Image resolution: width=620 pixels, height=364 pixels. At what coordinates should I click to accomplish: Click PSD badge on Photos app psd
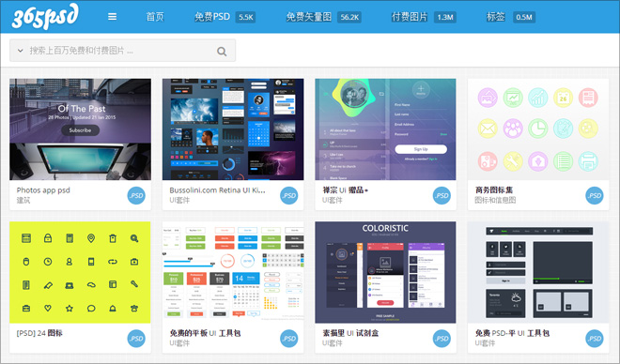click(136, 196)
